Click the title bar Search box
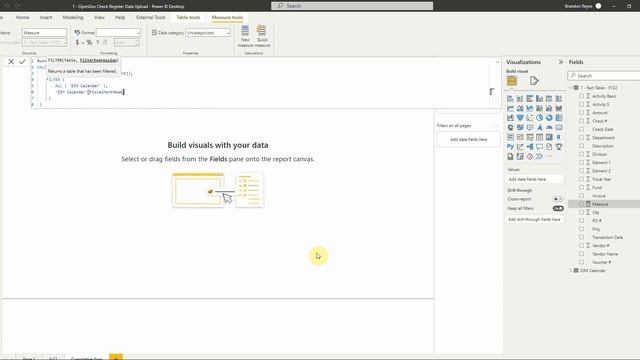 (352, 6)
